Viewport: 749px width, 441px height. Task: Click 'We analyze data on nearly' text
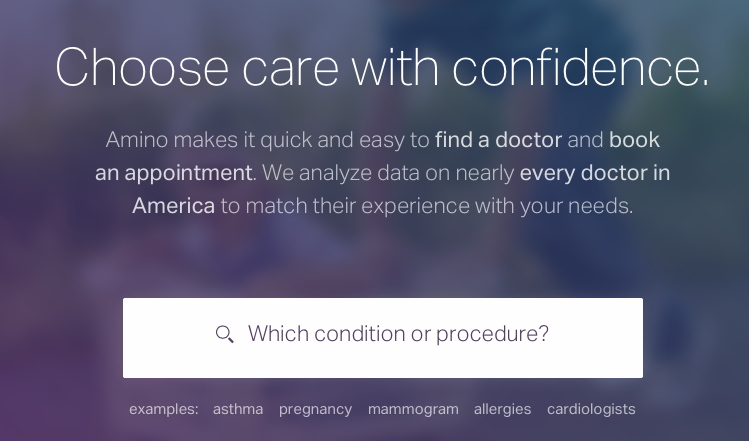pyautogui.click(x=388, y=173)
